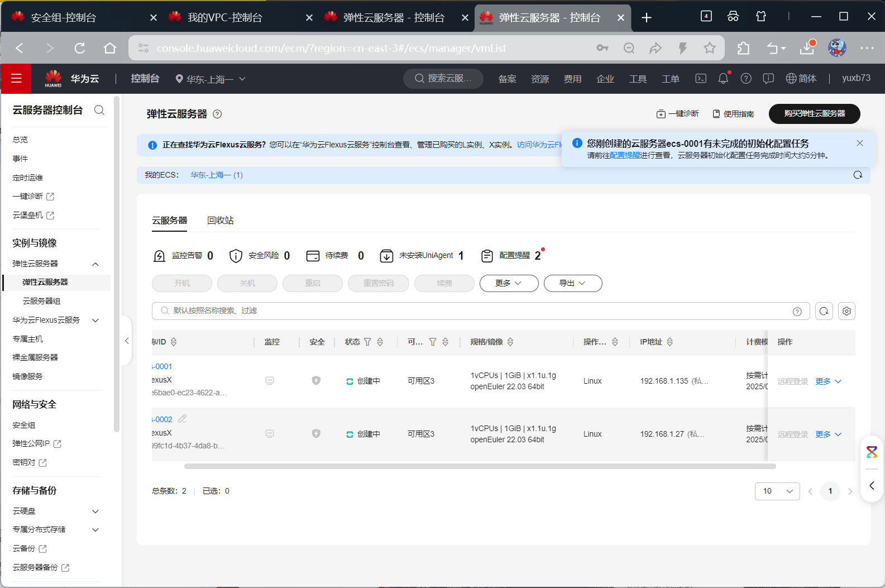885x588 pixels.
Task: Close the initialization notification popup
Action: (860, 143)
